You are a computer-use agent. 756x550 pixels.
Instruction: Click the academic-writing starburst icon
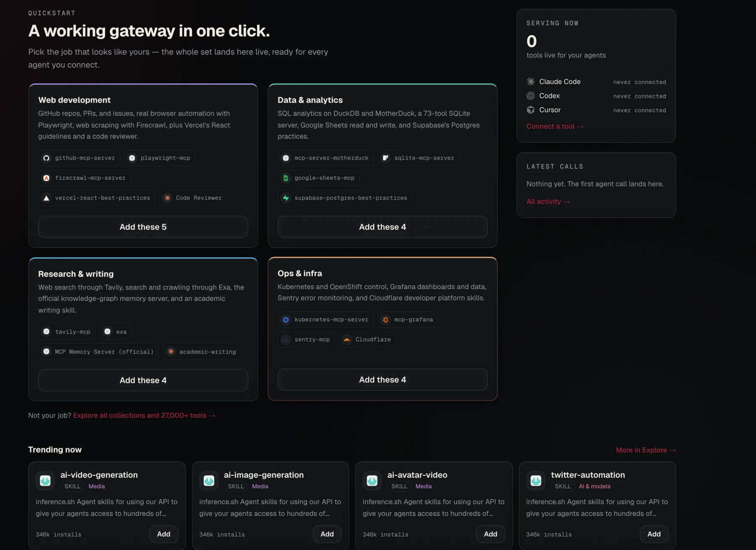[x=171, y=352]
